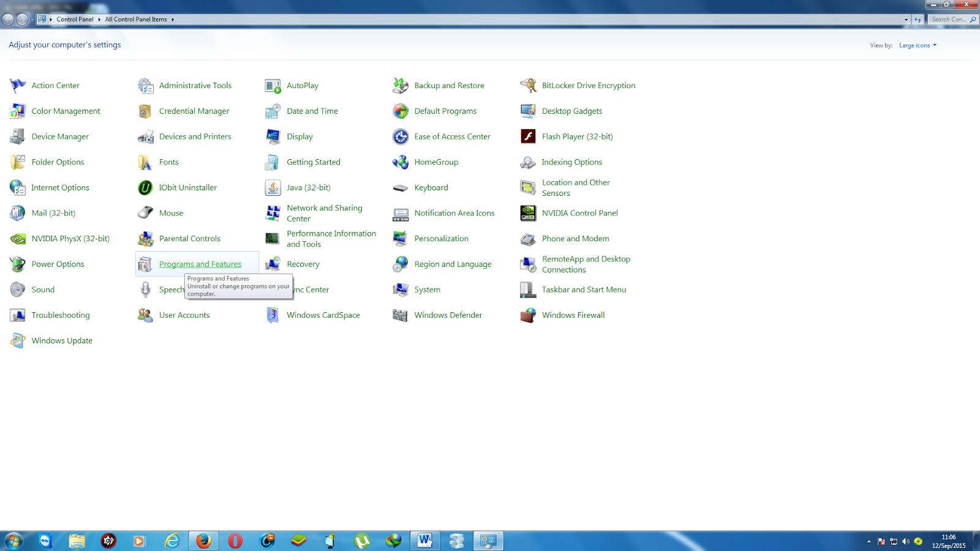Open the Location and Other Sensors link
The width and height of the screenshot is (980, 551).
pyautogui.click(x=576, y=188)
